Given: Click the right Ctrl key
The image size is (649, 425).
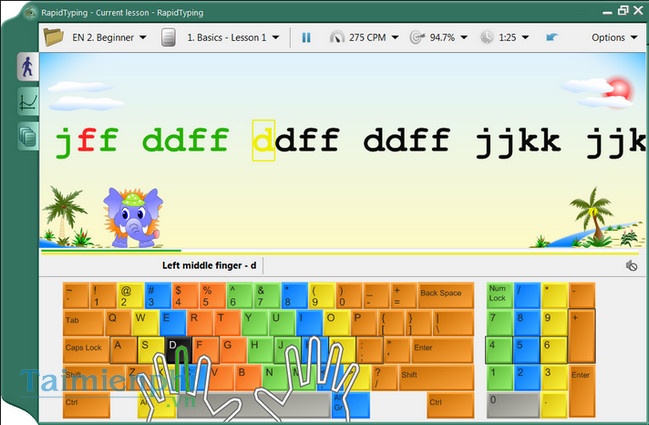Looking at the screenshot, I should point(450,405).
